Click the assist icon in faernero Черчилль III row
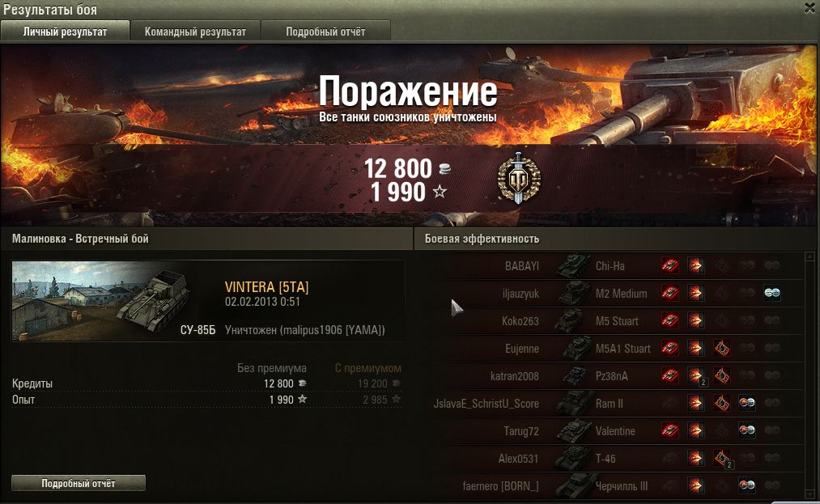The image size is (820, 504). (x=747, y=485)
